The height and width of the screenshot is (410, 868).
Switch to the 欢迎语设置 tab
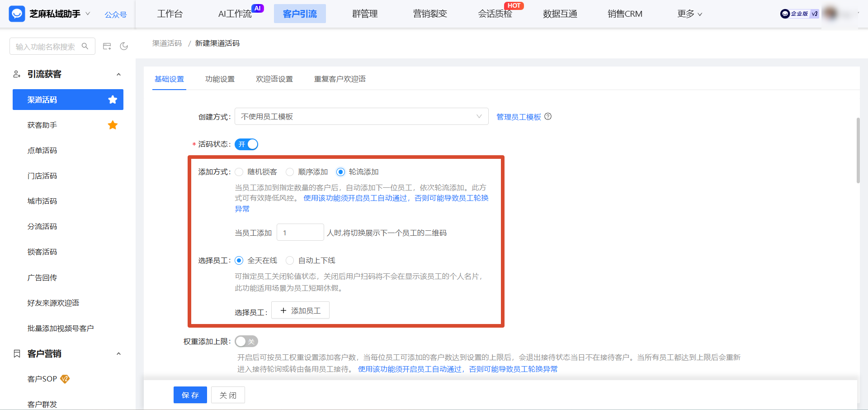click(x=274, y=79)
